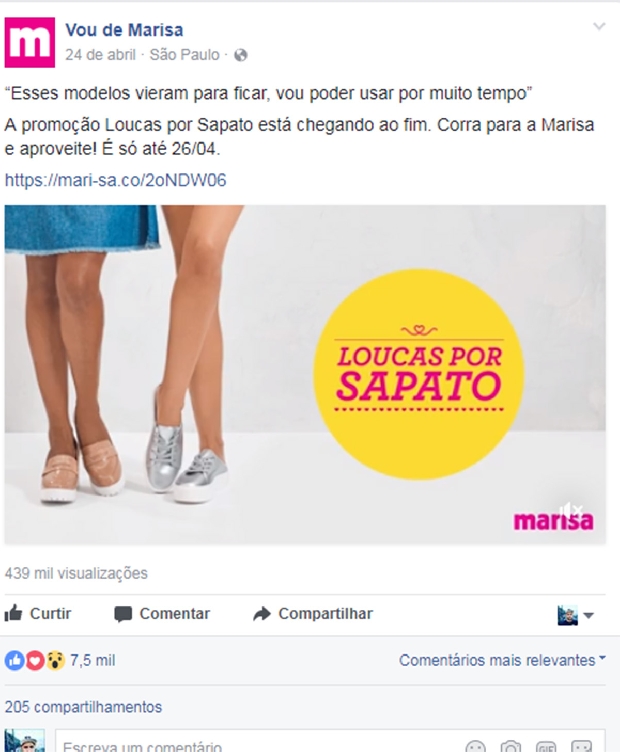The width and height of the screenshot is (620, 752).
Task: Click the Curtir thumbs-up button
Action: pos(38,613)
